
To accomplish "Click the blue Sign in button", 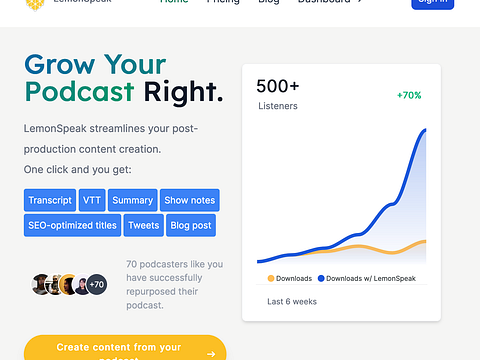I will click(433, 4).
